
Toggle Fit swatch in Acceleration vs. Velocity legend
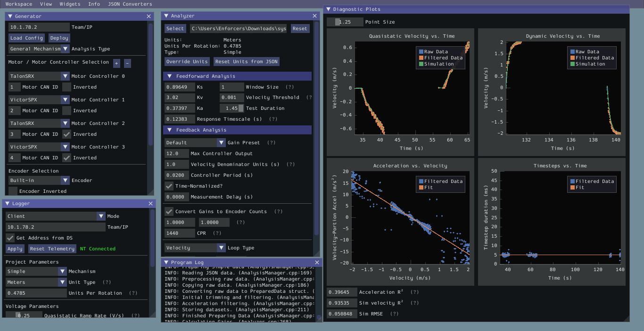pos(421,187)
